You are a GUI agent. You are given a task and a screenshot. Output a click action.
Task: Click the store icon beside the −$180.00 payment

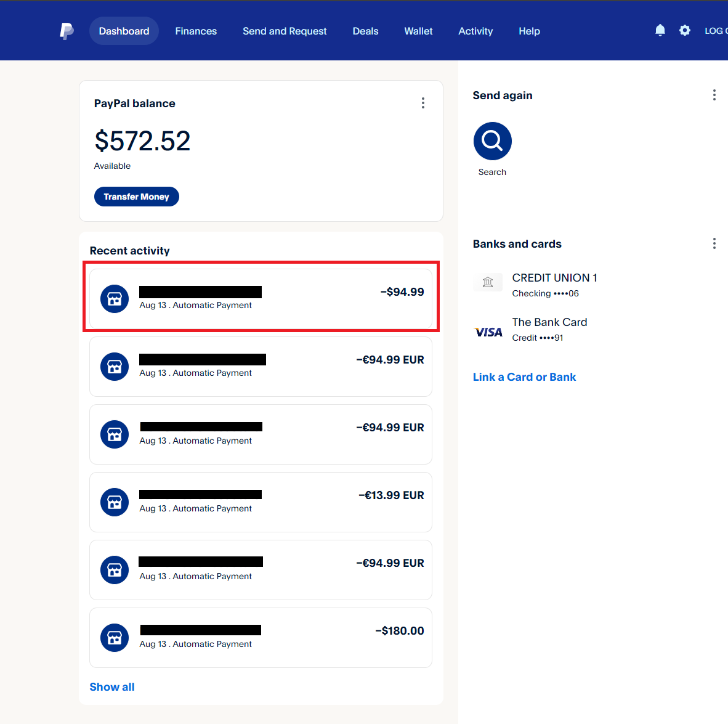pyautogui.click(x=115, y=638)
